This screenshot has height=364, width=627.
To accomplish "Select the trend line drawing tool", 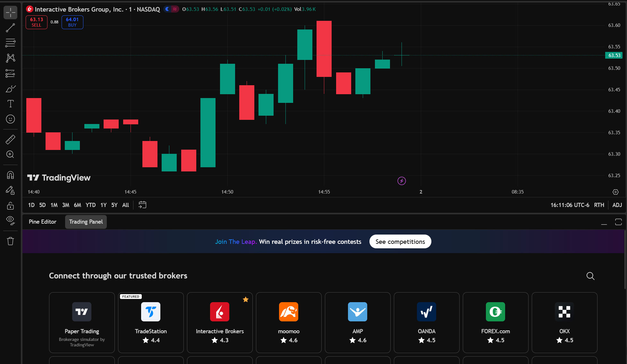I will [10, 28].
